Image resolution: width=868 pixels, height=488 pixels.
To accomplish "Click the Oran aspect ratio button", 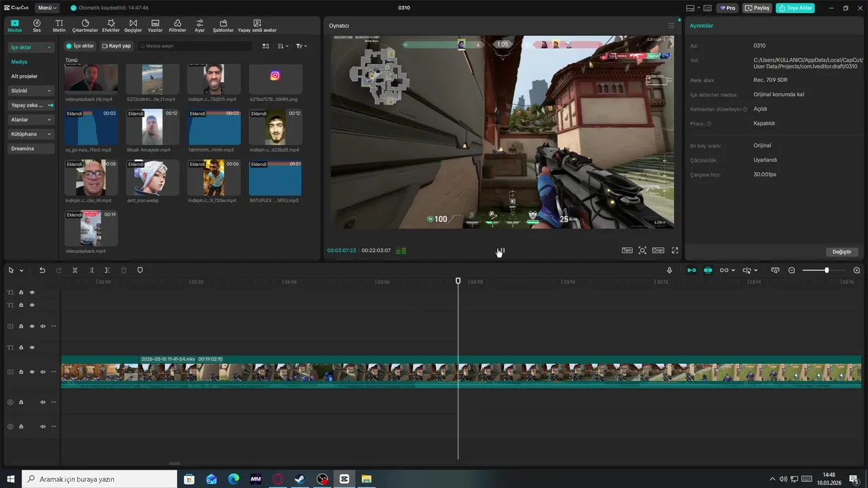I will tap(658, 250).
